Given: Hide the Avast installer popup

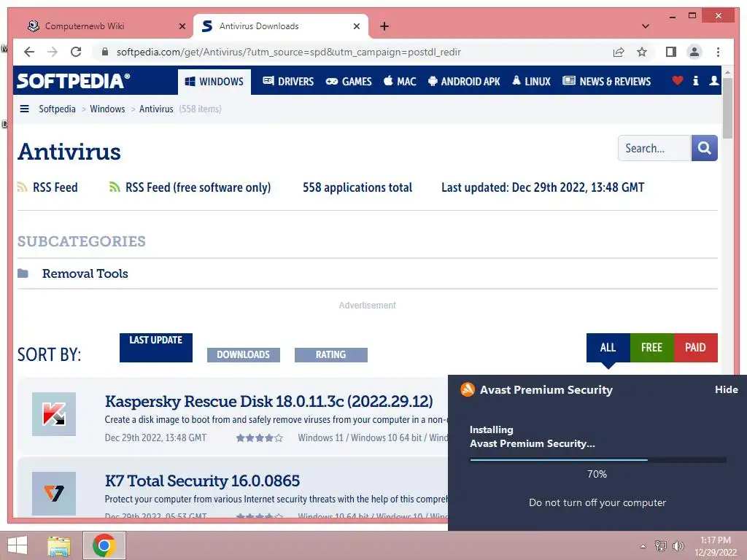Looking at the screenshot, I should [726, 389].
